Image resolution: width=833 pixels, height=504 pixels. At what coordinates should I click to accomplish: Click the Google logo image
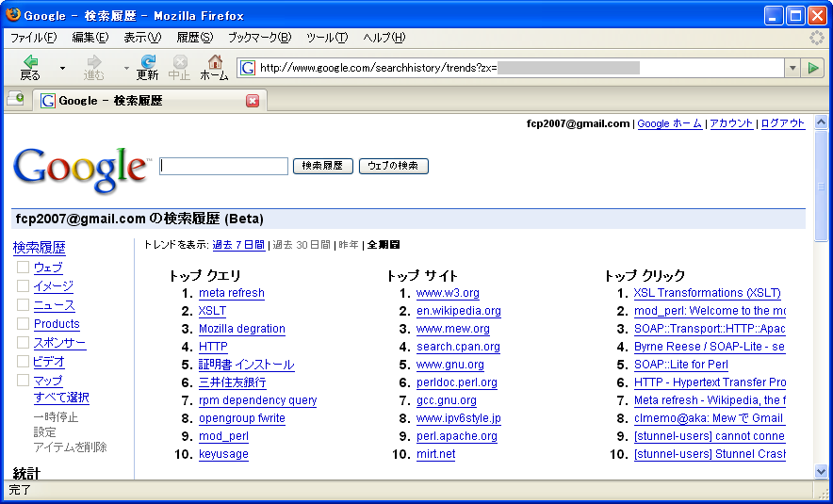[x=81, y=170]
